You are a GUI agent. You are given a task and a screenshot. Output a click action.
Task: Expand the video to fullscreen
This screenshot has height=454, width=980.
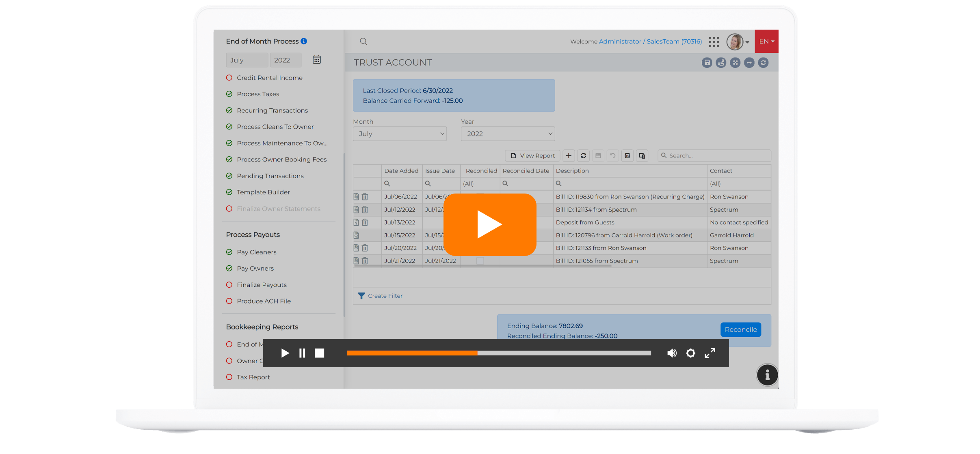710,353
